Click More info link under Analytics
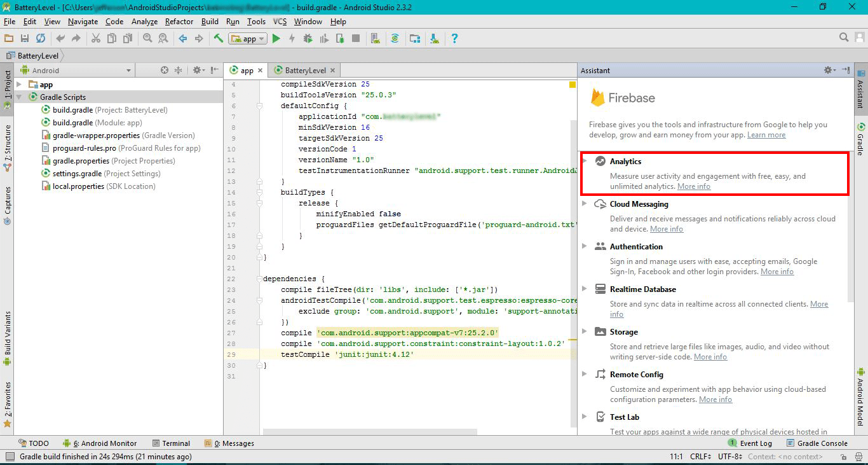The width and height of the screenshot is (868, 465). 694,186
